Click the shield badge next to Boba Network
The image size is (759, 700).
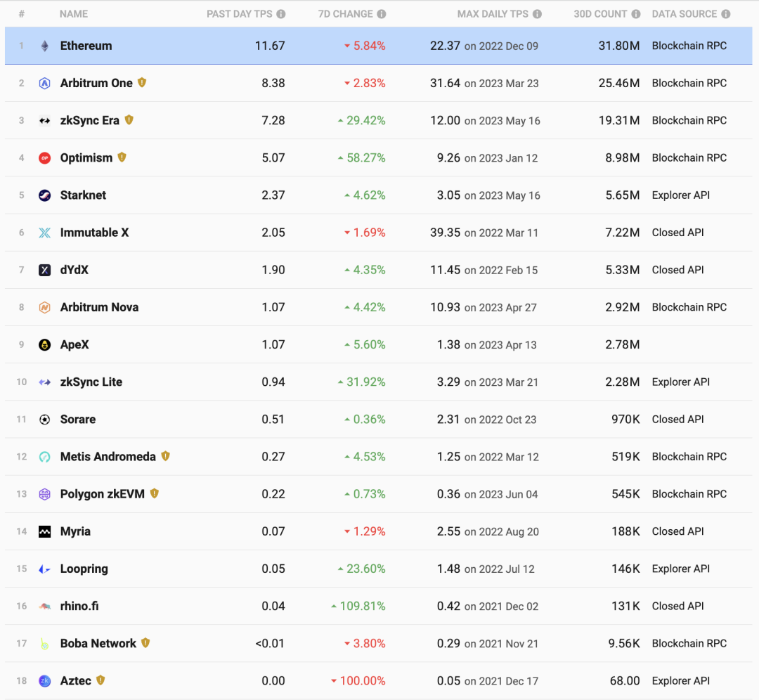pos(145,643)
